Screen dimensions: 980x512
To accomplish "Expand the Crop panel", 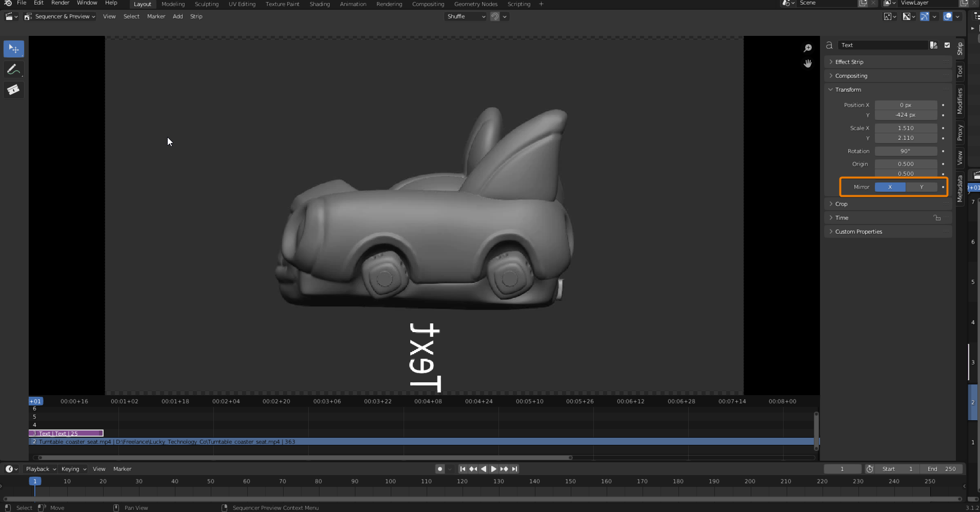I will pyautogui.click(x=841, y=204).
